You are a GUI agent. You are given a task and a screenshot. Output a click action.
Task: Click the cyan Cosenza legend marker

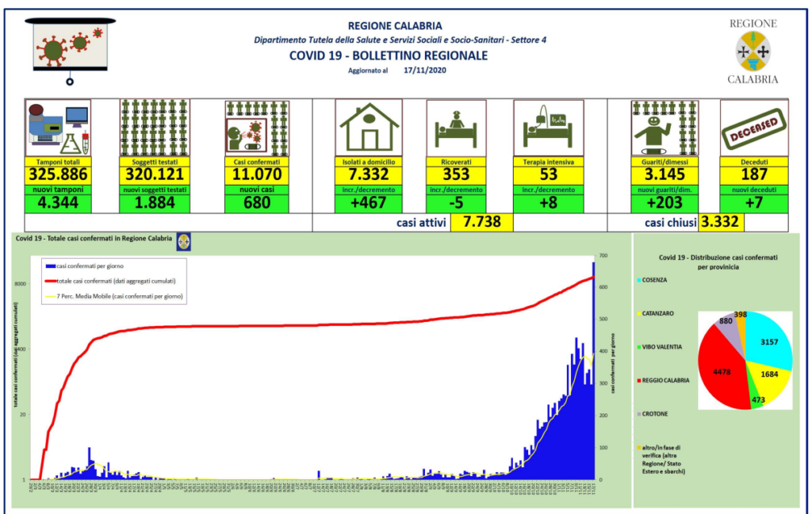(x=638, y=281)
